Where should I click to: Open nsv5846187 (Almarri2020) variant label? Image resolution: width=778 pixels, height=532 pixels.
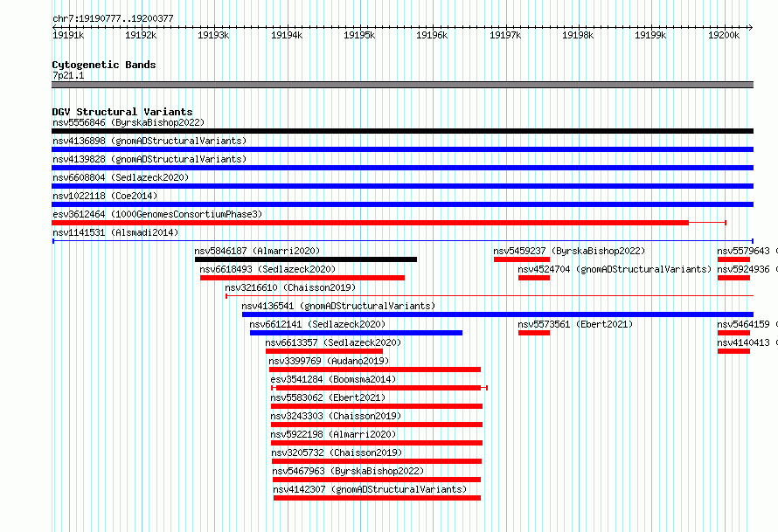click(x=257, y=251)
